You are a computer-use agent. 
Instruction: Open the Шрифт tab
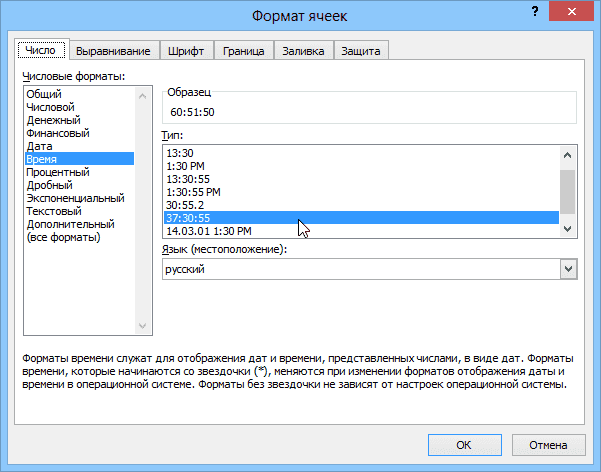pyautogui.click(x=189, y=51)
